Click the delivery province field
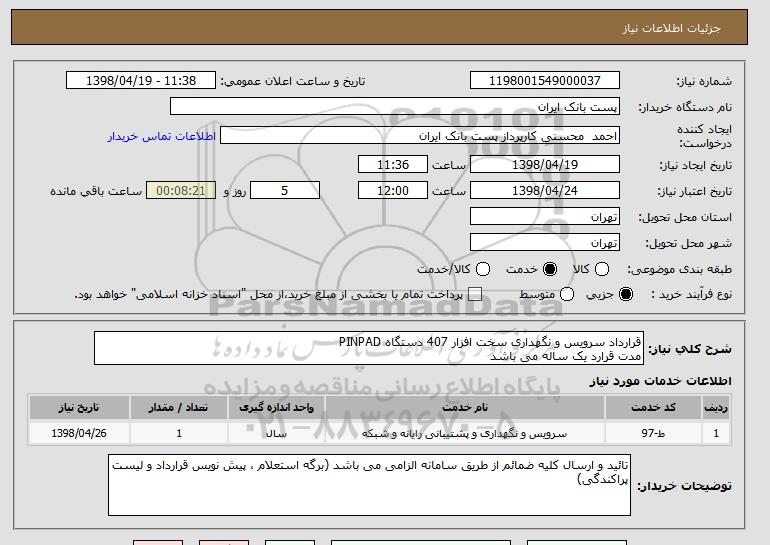 tap(545, 217)
